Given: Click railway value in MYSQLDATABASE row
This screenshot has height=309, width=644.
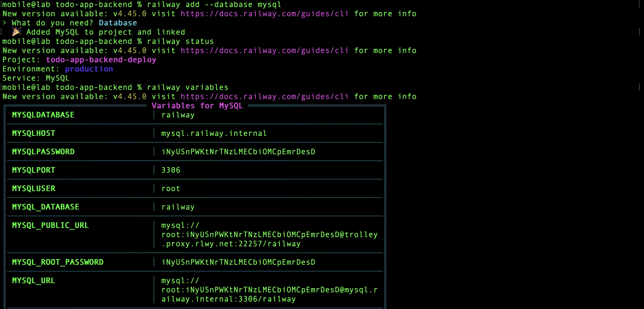Looking at the screenshot, I should click(178, 115).
